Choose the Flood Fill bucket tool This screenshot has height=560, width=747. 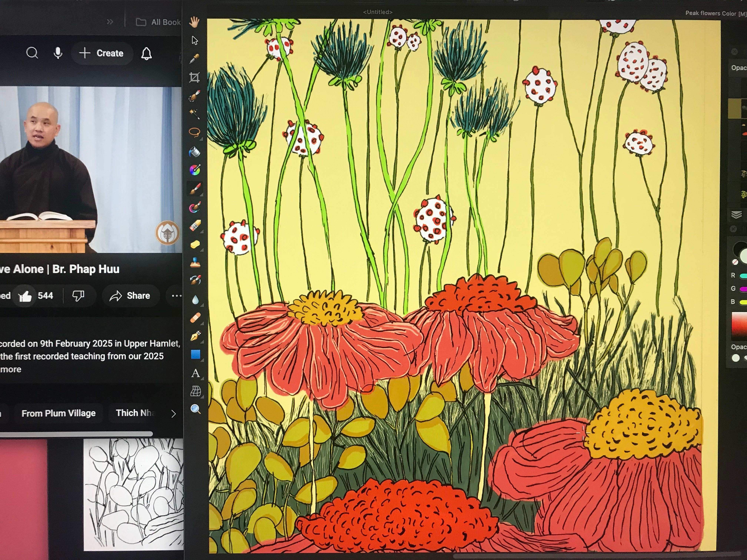(x=195, y=151)
